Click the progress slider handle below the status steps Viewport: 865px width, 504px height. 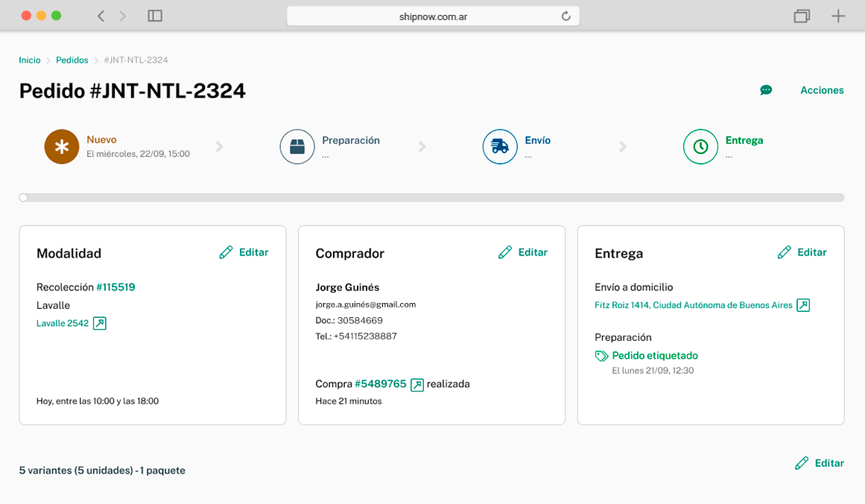point(23,197)
